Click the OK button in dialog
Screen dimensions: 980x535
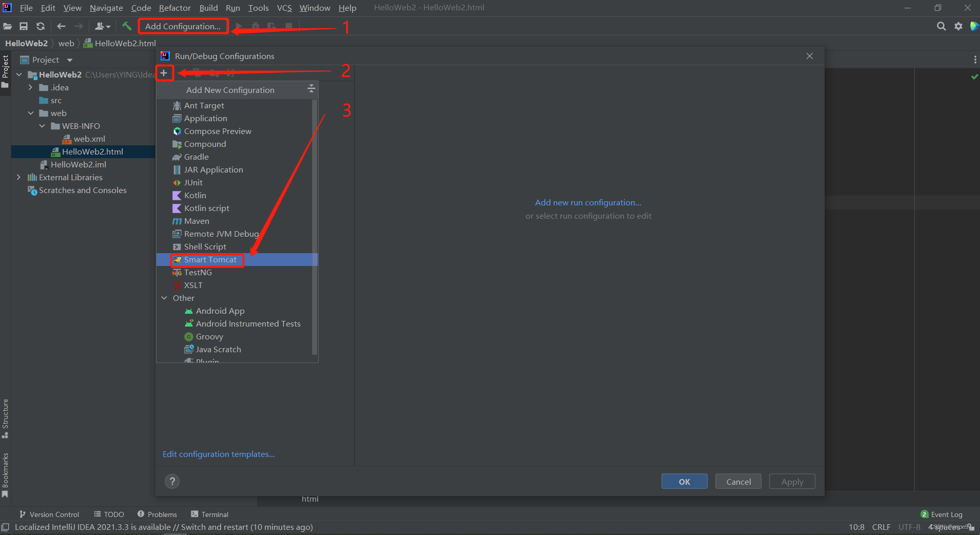(684, 481)
